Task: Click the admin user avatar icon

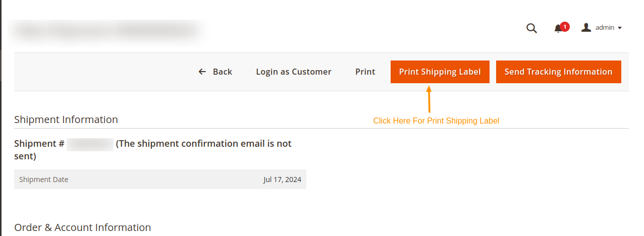Action: click(586, 28)
